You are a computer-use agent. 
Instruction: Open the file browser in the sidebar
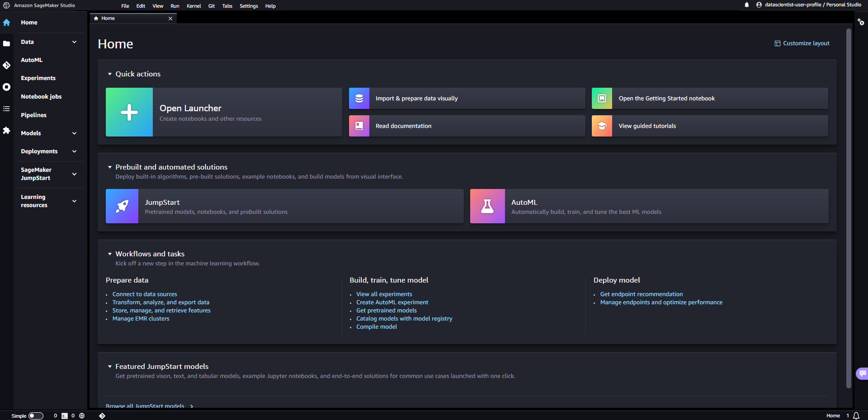click(x=6, y=43)
